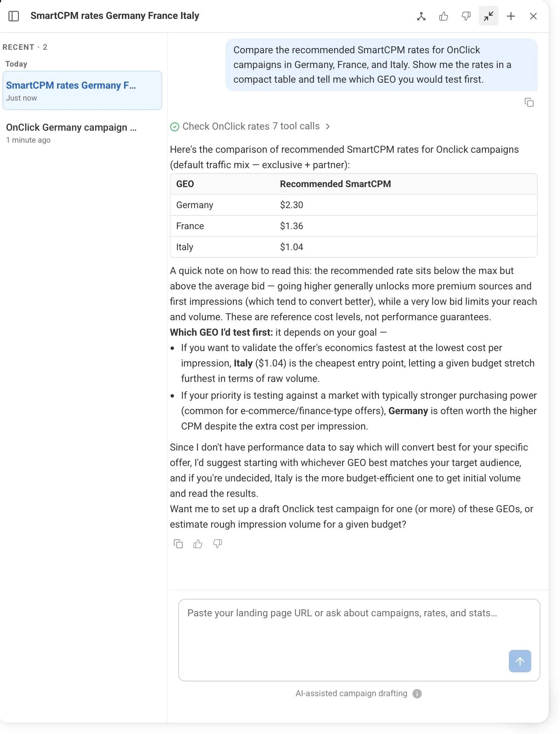Collapse the chat with shrink arrows icon

click(489, 16)
